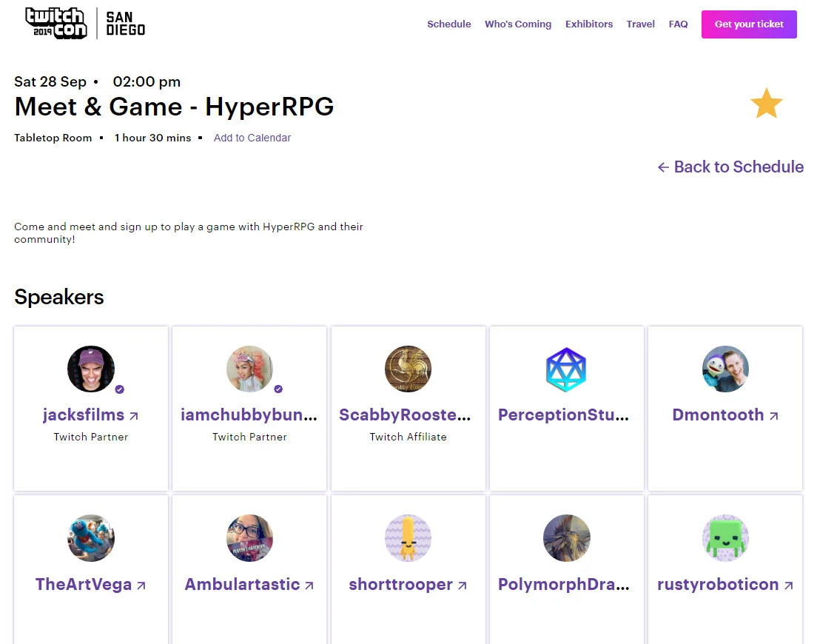Open Ambulartastic avatar image
Screen dimensions: 817x644
(249, 538)
